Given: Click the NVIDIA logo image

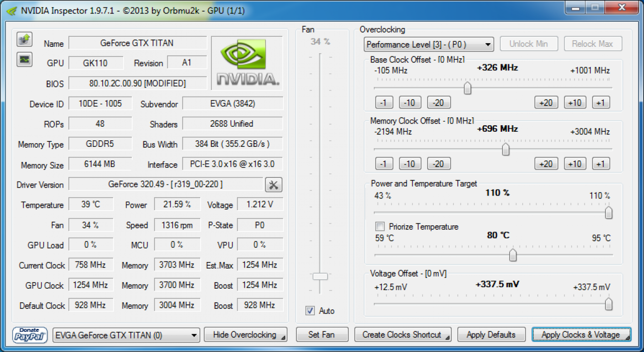Looking at the screenshot, I should [247, 63].
